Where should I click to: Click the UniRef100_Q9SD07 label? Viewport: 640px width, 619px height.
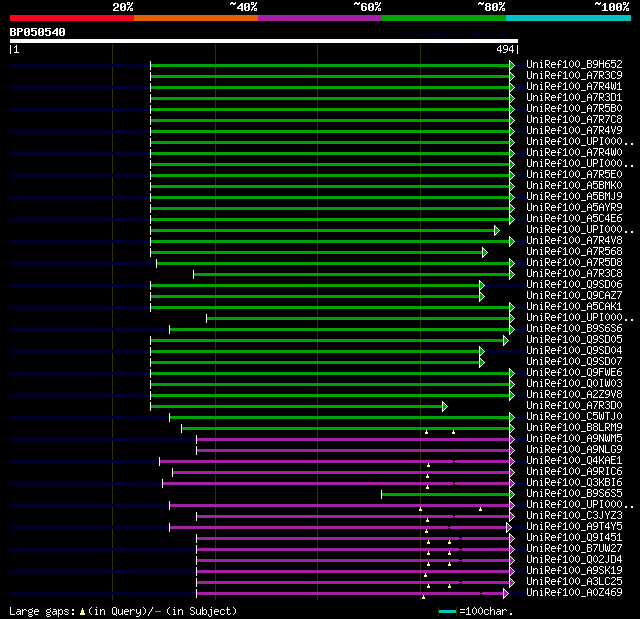[x=574, y=362]
